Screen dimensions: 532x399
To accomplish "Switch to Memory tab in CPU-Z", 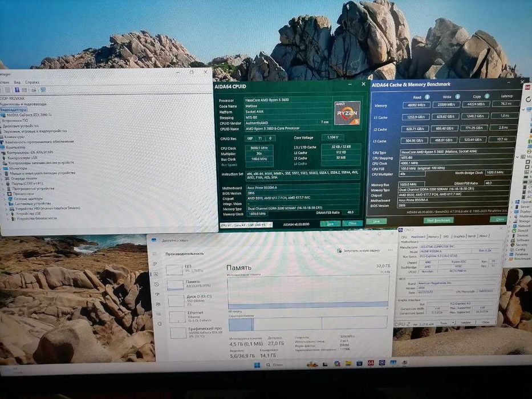I will coord(433,237).
